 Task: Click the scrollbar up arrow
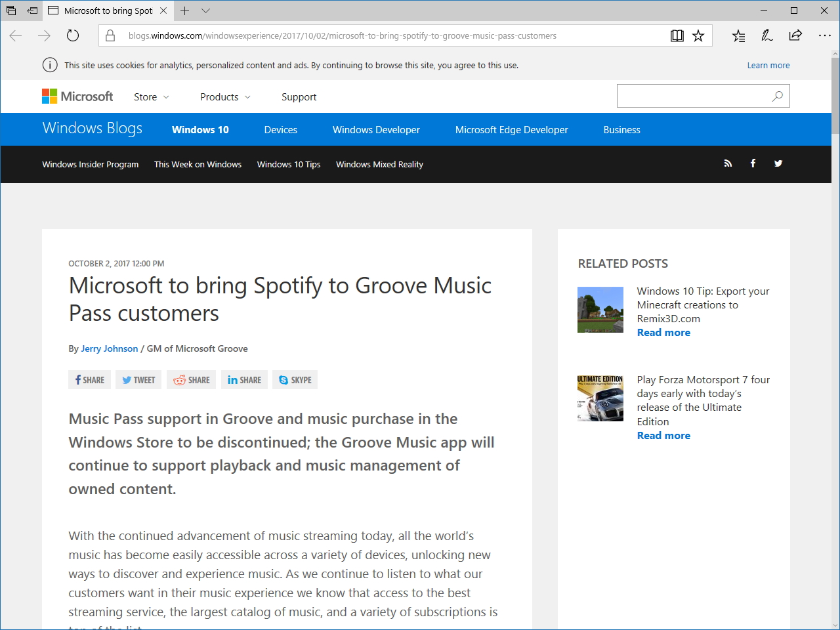coord(835,54)
